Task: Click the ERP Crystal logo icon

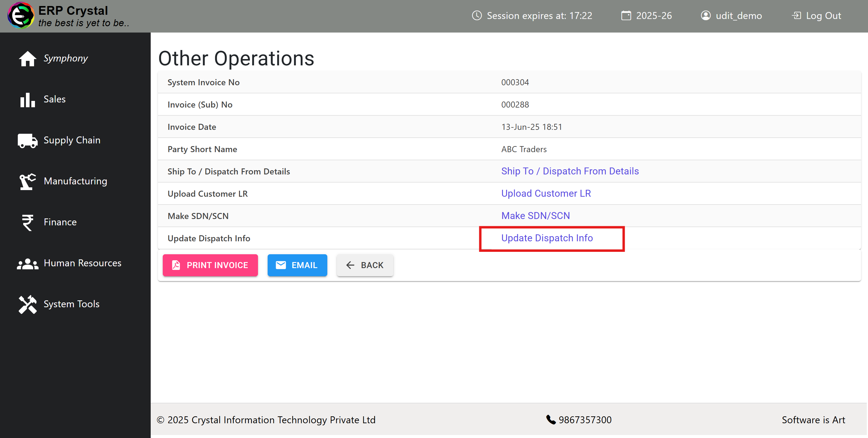Action: 21,16
